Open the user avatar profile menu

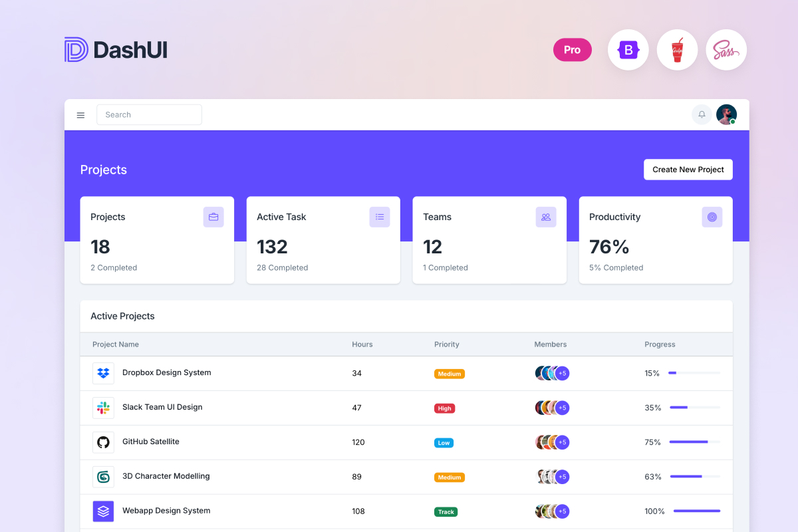tap(726, 114)
